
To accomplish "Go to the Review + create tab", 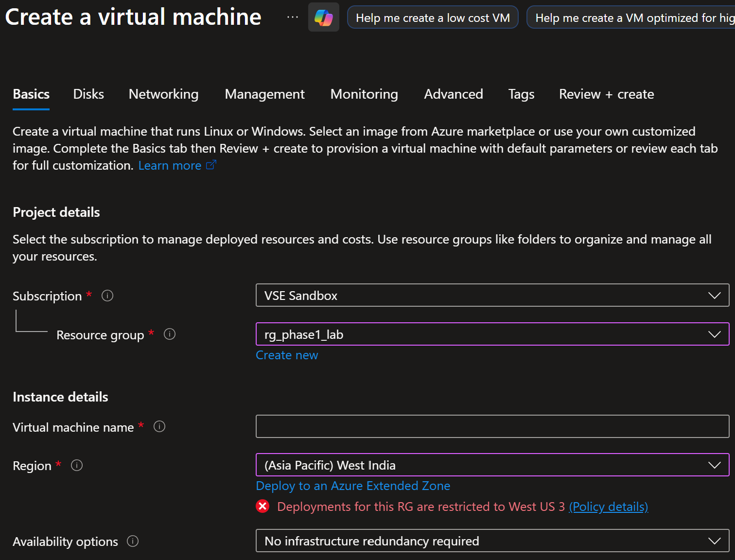I will (606, 94).
